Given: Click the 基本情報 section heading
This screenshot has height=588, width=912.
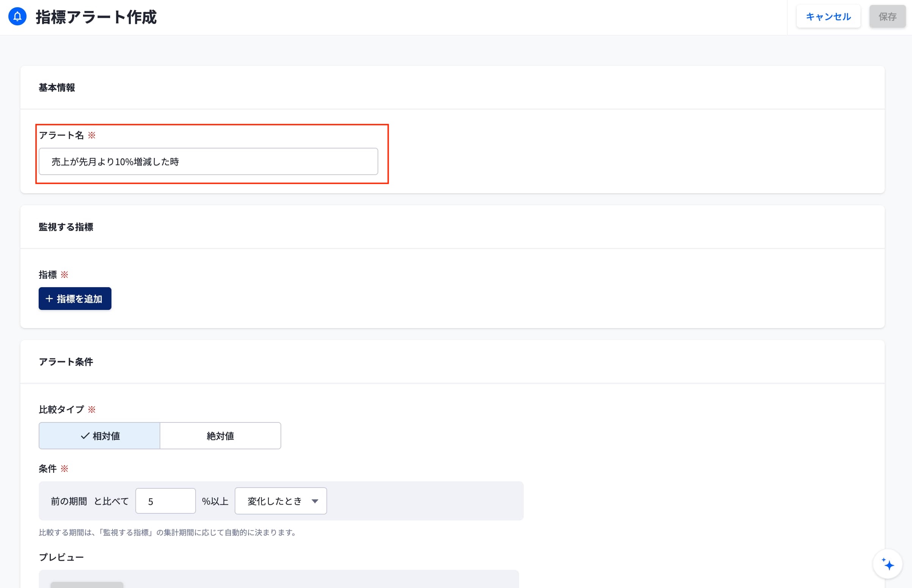Looking at the screenshot, I should [x=57, y=88].
